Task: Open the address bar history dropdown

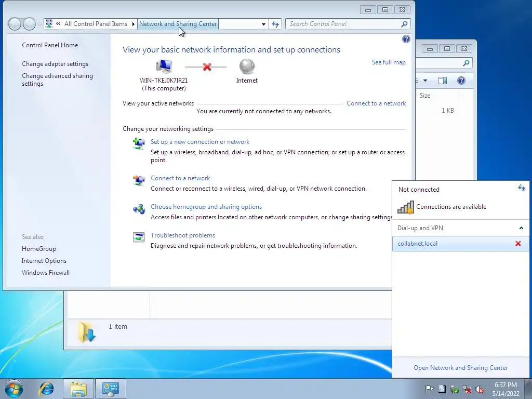Action: [x=263, y=24]
